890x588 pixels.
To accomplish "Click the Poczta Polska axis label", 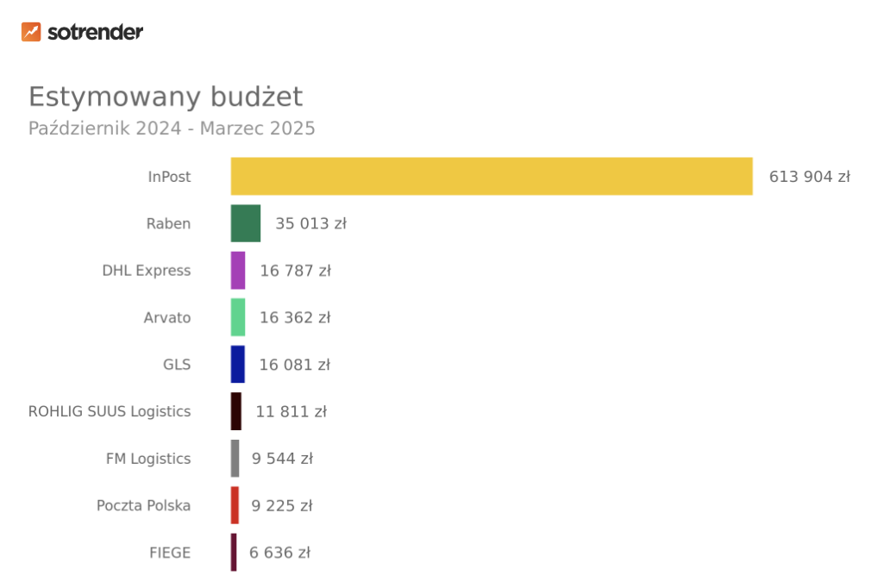I will pos(143,505).
